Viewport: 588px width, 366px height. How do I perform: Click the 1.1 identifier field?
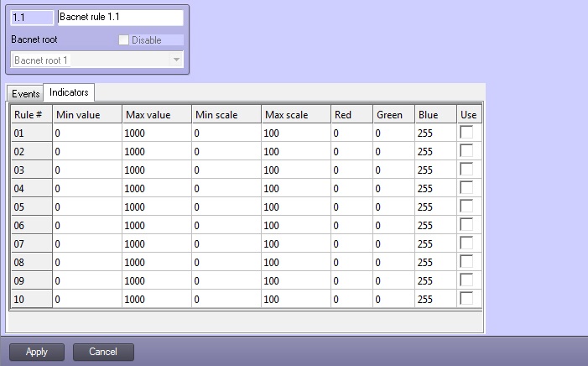click(x=32, y=18)
